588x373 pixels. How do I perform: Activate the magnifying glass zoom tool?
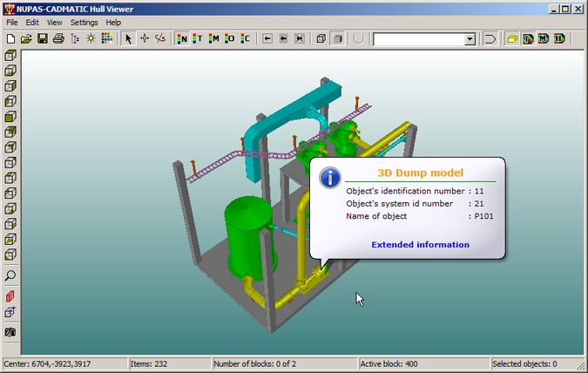point(10,275)
